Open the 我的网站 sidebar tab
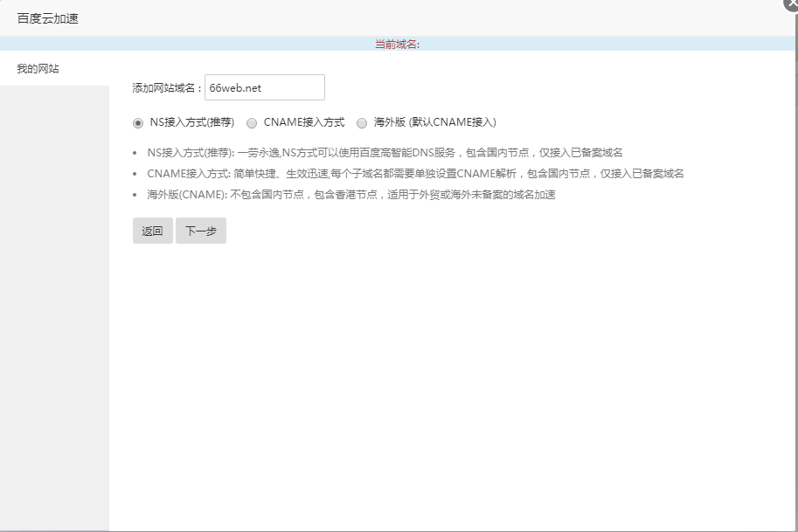The height and width of the screenshot is (532, 798). point(54,69)
